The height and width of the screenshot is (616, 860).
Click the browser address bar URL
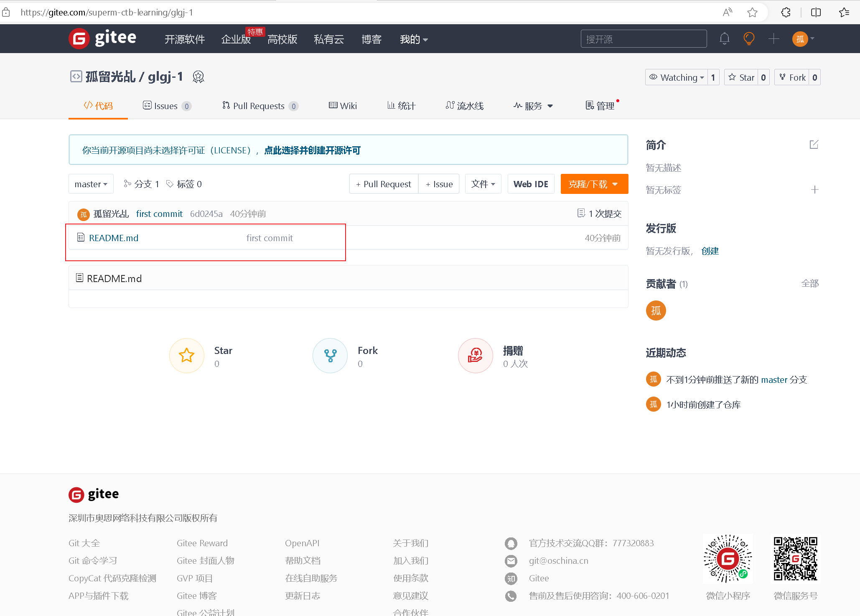[107, 13]
